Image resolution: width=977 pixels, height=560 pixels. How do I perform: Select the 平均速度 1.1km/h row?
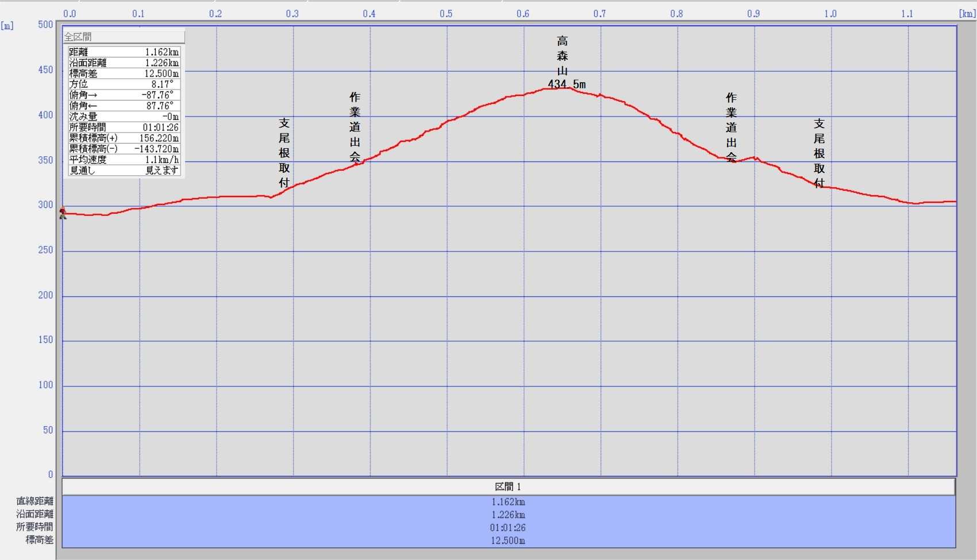click(x=124, y=160)
